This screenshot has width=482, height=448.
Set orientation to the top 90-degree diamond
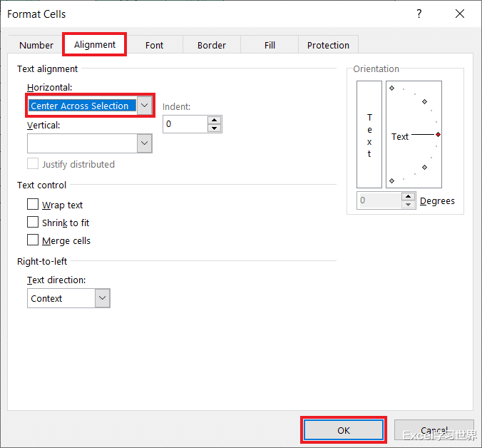coord(391,88)
